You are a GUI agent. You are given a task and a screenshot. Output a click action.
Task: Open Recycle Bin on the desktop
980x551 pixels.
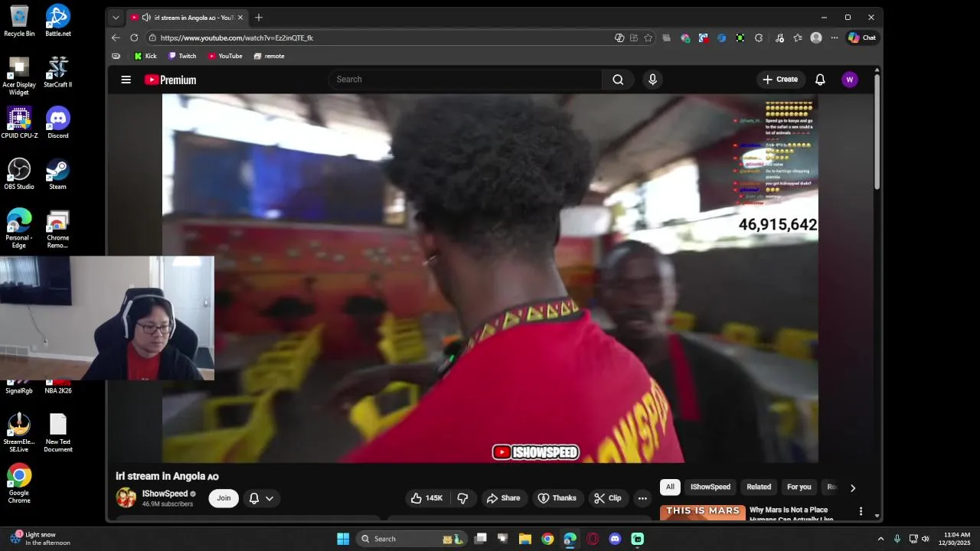coord(19,21)
